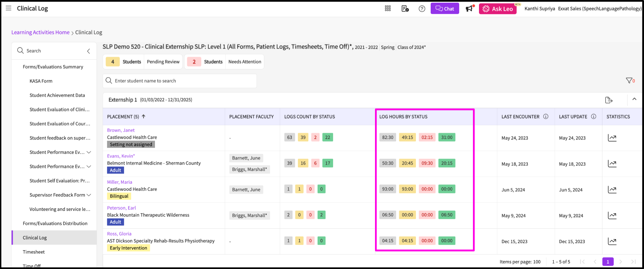View statistics chart for Miller, Maria
This screenshot has height=269, width=644.
point(612,190)
